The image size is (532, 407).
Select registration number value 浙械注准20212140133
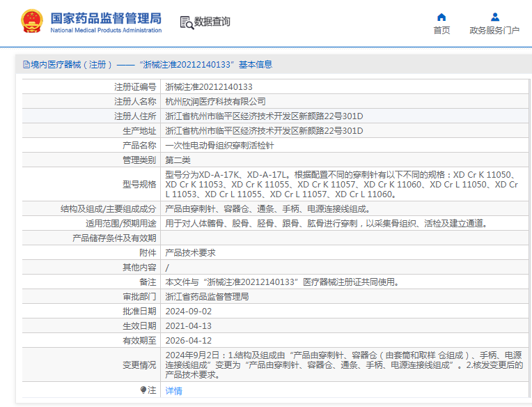click(209, 87)
